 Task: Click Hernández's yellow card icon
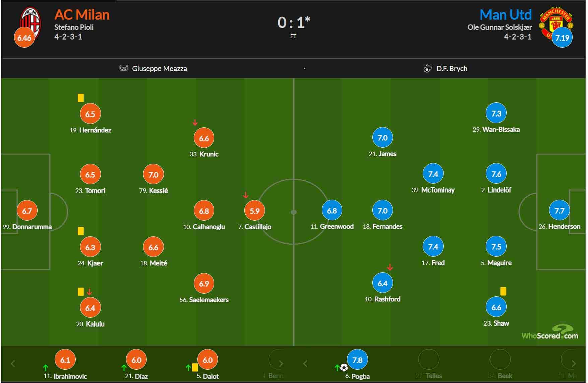click(x=81, y=98)
